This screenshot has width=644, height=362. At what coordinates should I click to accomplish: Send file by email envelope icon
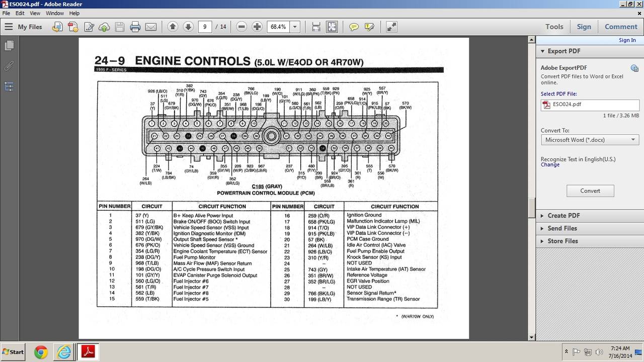click(x=150, y=27)
